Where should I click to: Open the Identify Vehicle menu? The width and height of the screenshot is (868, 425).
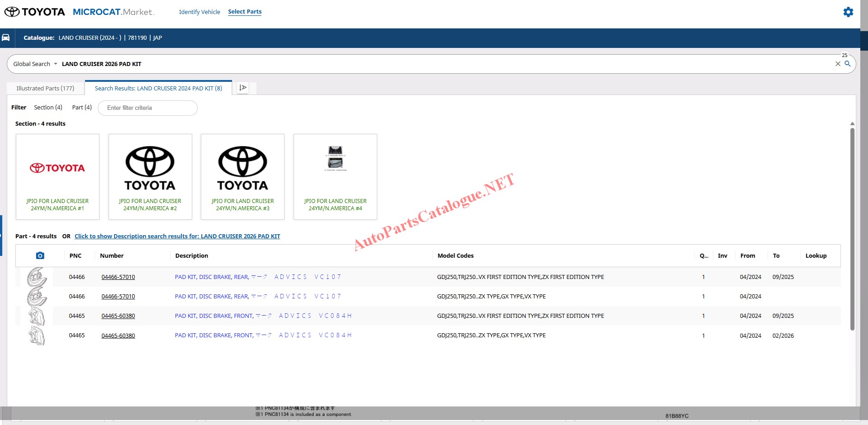pyautogui.click(x=199, y=12)
